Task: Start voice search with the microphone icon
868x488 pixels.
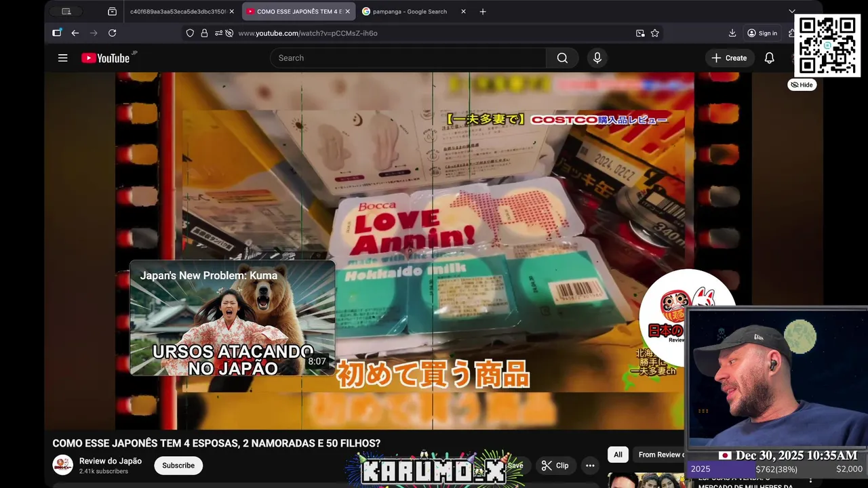Action: pos(597,58)
